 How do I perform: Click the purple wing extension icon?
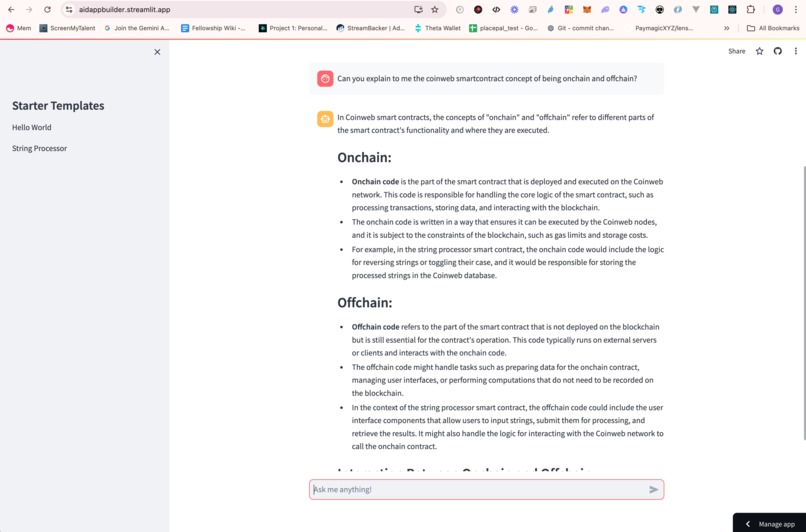tap(605, 9)
